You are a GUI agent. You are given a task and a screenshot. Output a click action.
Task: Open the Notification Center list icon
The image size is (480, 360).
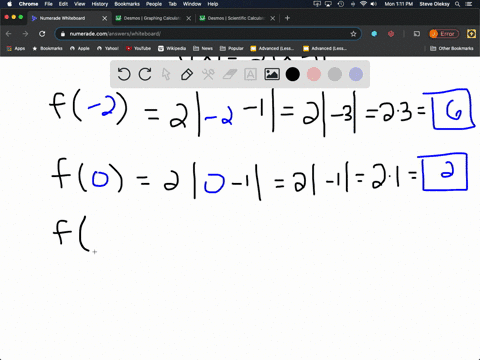click(470, 4)
